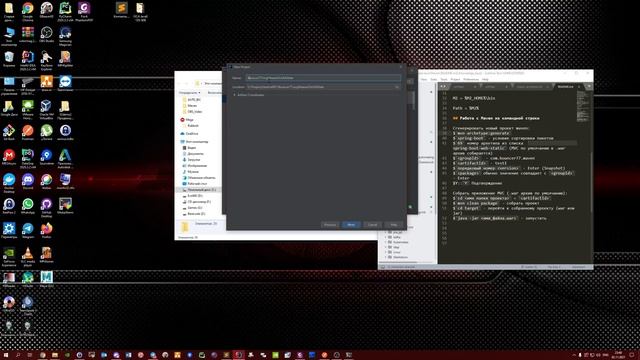Launch Git Bash desktop shortcut
640x360 pixels.
(x=9, y=131)
